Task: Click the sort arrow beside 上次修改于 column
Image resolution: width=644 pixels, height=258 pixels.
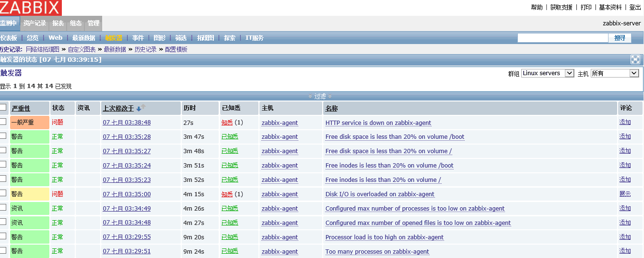Action: 141,108
